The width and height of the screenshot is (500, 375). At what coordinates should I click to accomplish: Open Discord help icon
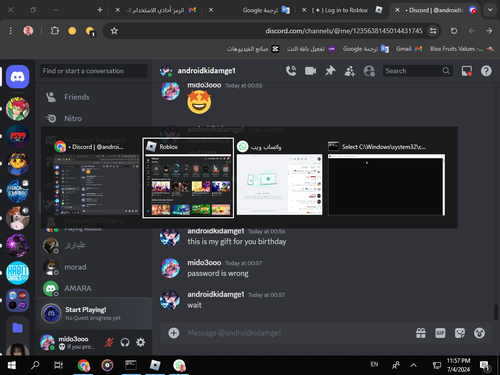[486, 71]
